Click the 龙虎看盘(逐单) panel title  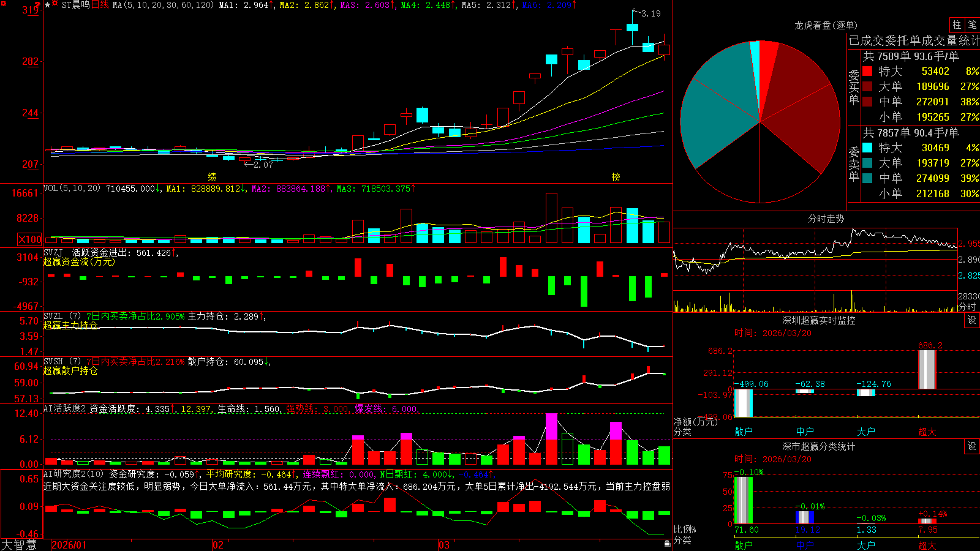coord(826,25)
